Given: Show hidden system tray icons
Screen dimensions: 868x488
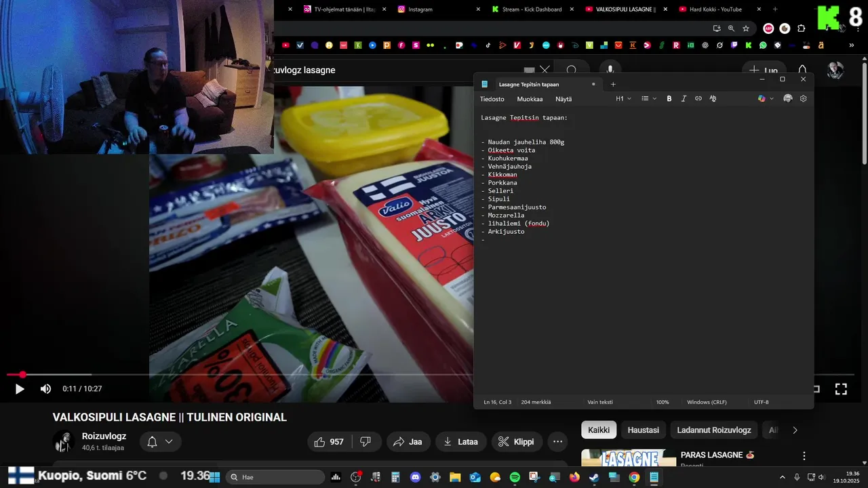Looking at the screenshot, I should pos(782,477).
